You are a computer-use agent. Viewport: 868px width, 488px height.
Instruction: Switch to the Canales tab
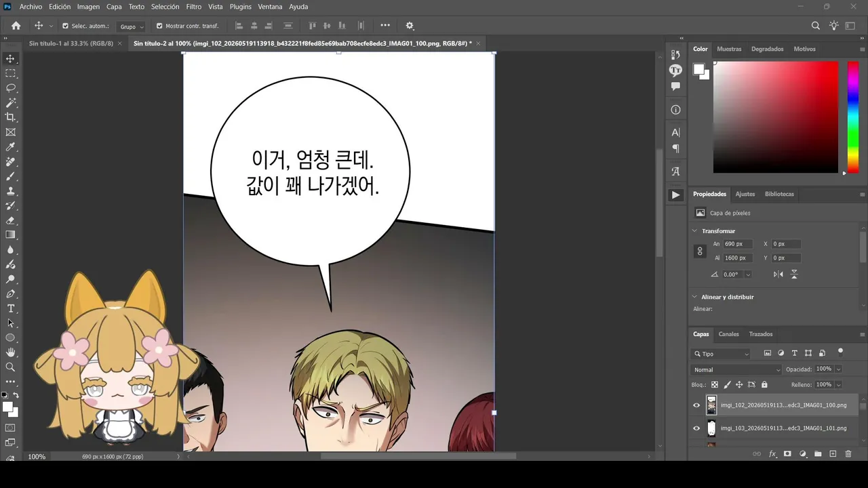[x=729, y=334]
